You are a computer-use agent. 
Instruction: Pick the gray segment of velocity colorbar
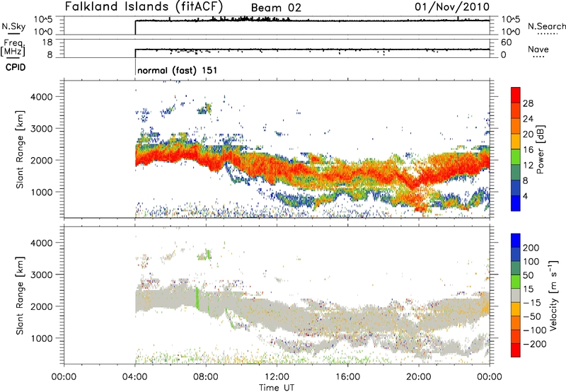click(516, 295)
